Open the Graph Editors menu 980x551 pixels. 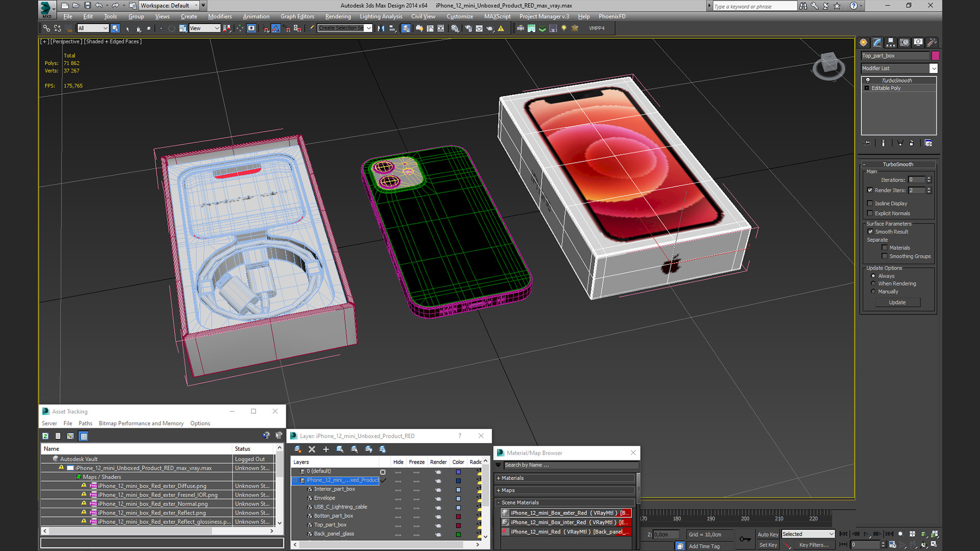click(298, 17)
